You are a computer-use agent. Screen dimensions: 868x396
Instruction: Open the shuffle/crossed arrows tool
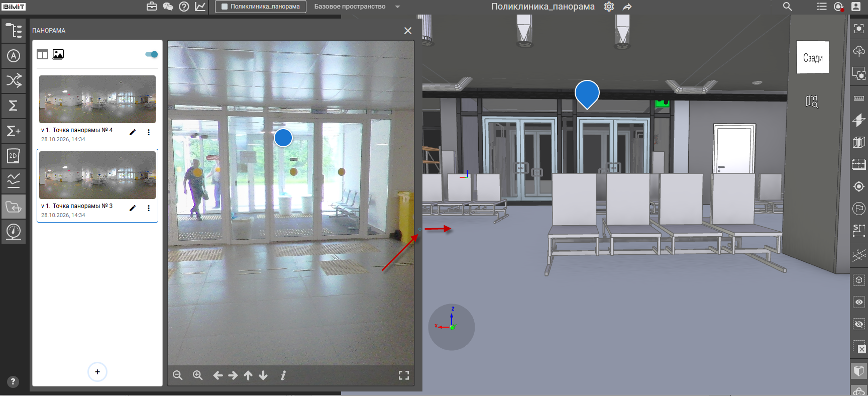pos(14,80)
